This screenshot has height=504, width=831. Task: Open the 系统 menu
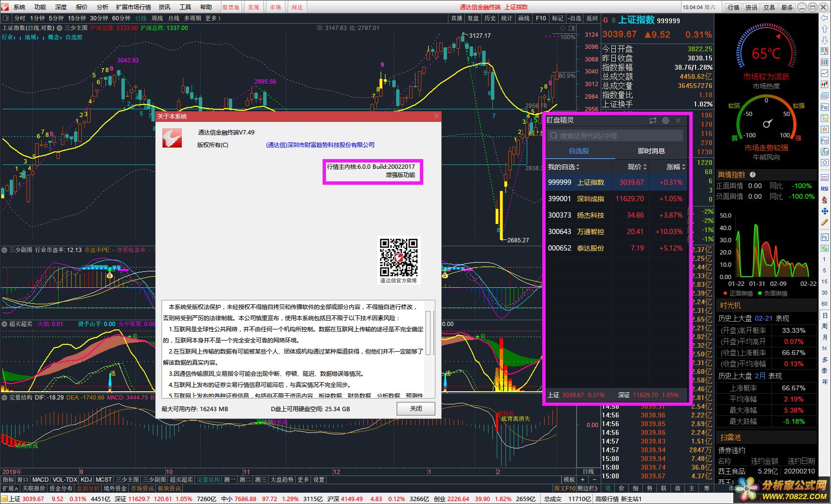click(x=19, y=7)
